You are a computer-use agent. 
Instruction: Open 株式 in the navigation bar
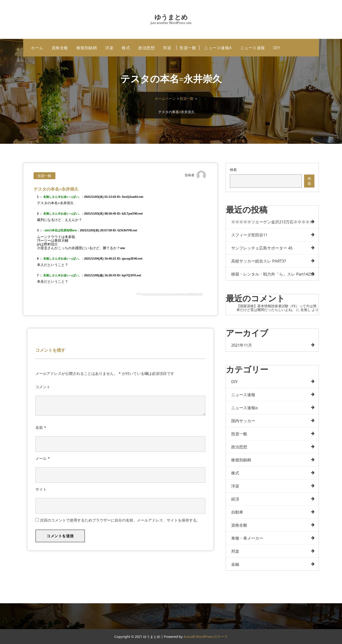[x=126, y=48]
